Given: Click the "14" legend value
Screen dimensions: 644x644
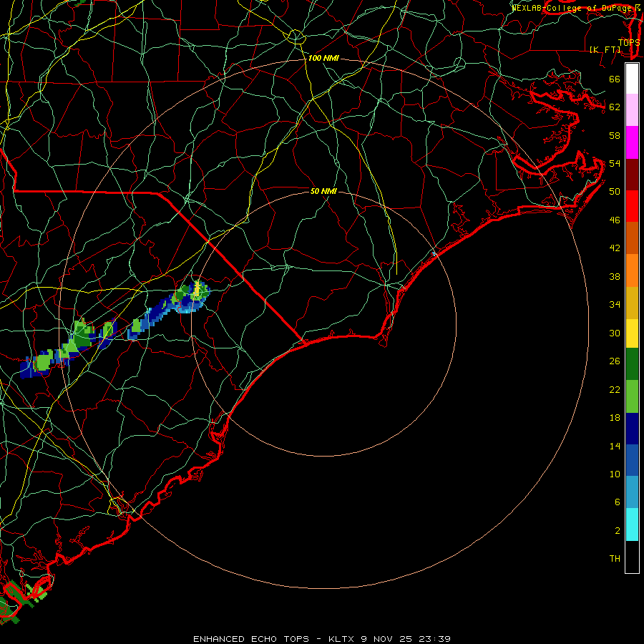Looking at the screenshot, I should pos(615,446).
